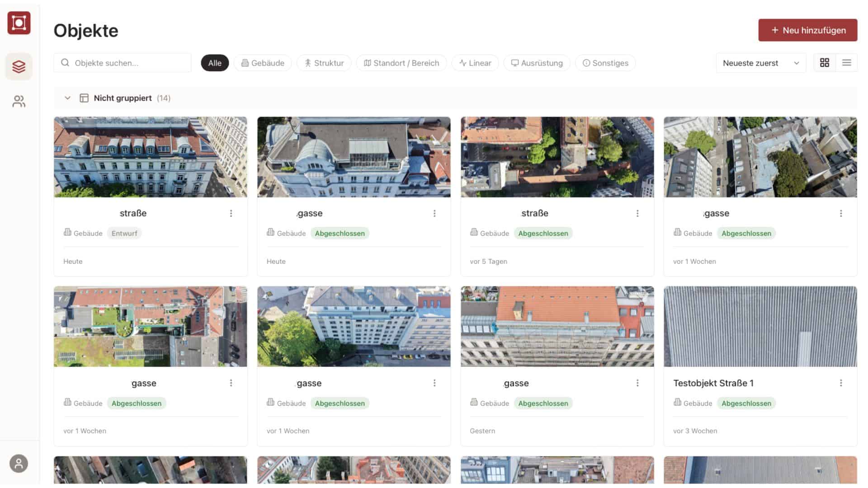Open the thumbnail of the vor 5 Tagen card
868x488 pixels.
pos(557,157)
